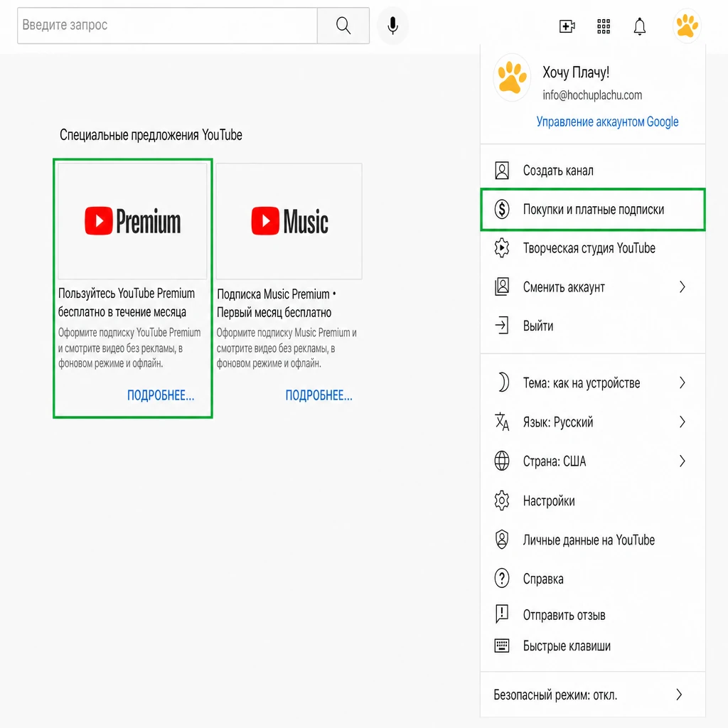Click the send feedback exclamation icon
728x728 pixels.
point(502,614)
